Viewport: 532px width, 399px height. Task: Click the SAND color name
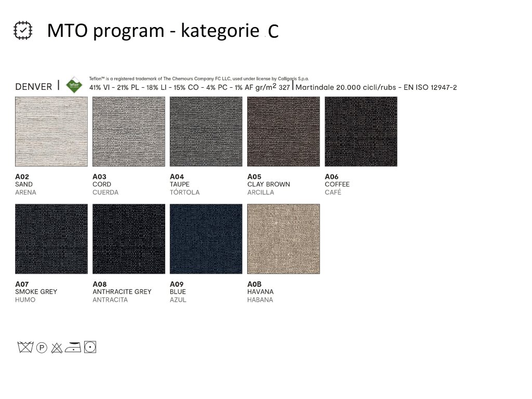click(x=24, y=184)
